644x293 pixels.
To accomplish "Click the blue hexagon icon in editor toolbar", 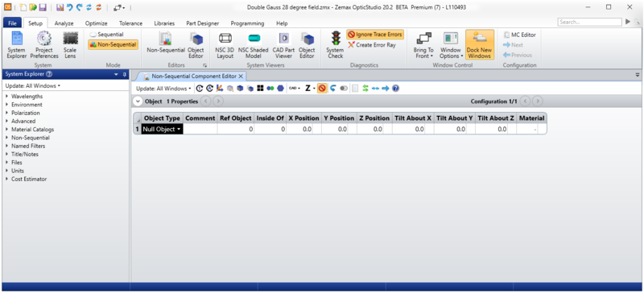I will pyautogui.click(x=280, y=89).
